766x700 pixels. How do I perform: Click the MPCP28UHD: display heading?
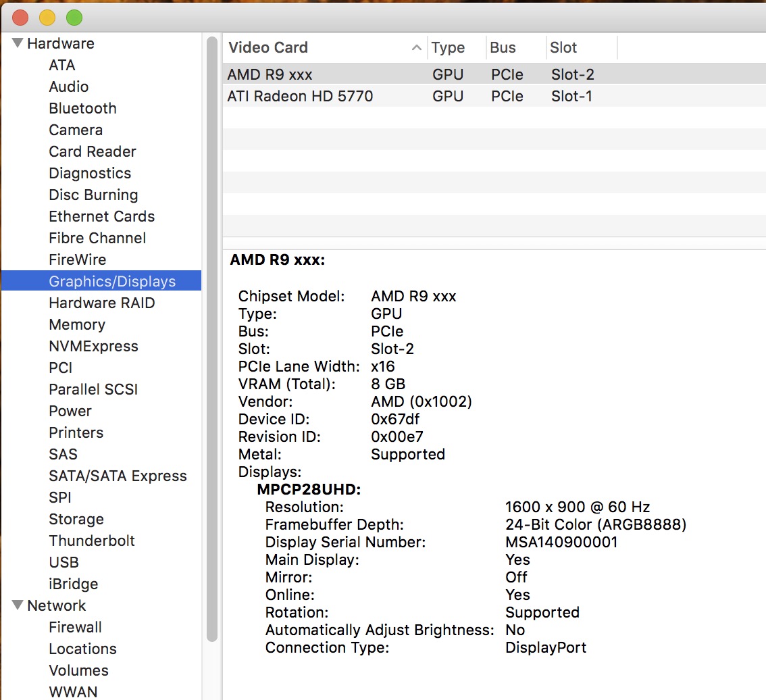(x=309, y=489)
